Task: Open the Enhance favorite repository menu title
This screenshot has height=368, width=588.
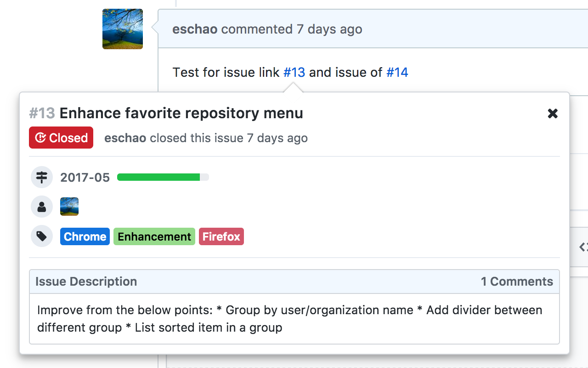Action: pos(181,113)
